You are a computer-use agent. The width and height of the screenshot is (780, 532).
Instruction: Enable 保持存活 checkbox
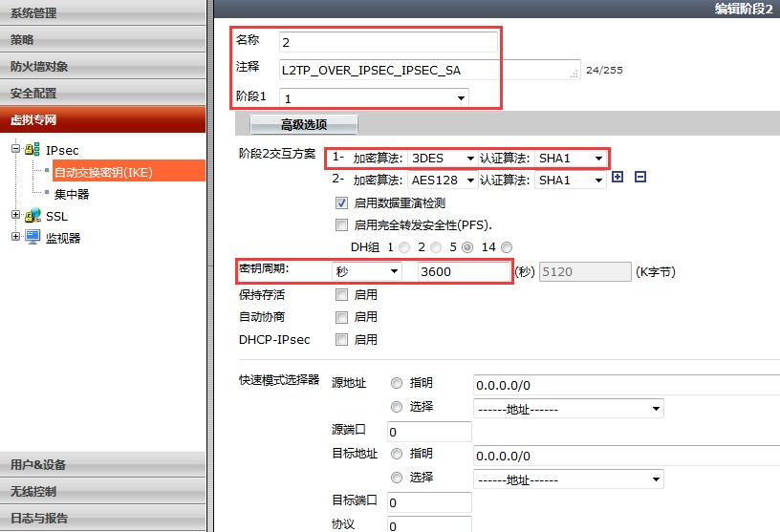point(341,295)
